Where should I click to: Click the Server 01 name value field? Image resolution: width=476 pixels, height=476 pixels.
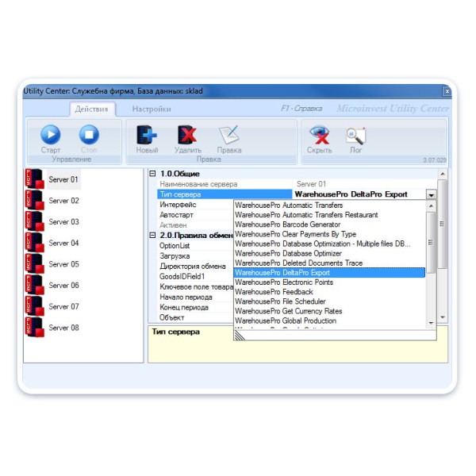[x=365, y=184]
